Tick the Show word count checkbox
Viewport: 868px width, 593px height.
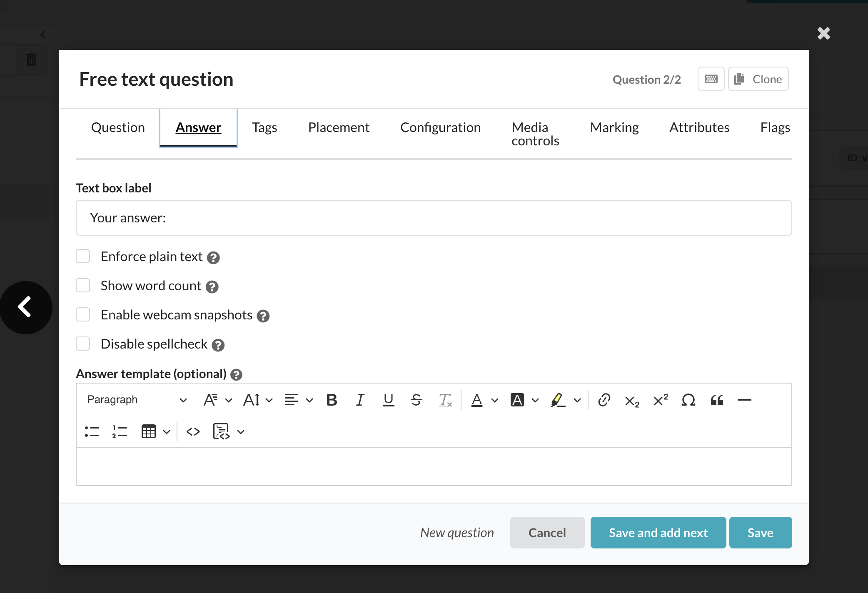83,286
